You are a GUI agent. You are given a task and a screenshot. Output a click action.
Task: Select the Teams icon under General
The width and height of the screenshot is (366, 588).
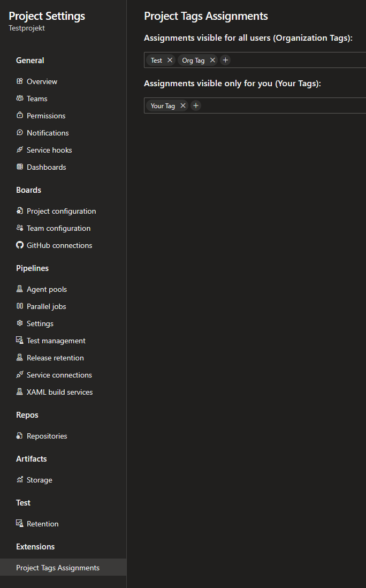(x=20, y=98)
